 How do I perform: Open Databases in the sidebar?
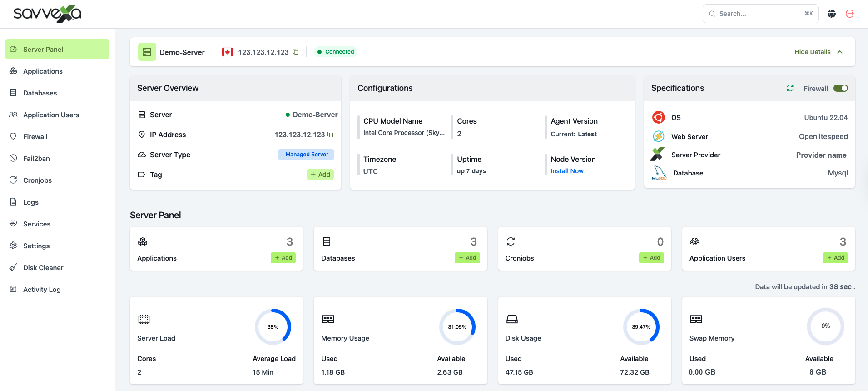(40, 93)
